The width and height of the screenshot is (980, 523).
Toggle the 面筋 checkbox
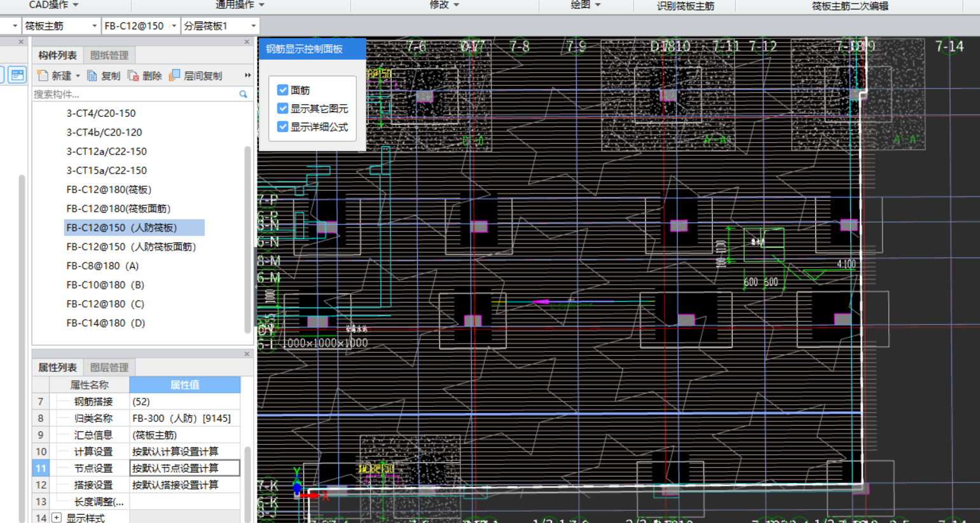point(283,90)
